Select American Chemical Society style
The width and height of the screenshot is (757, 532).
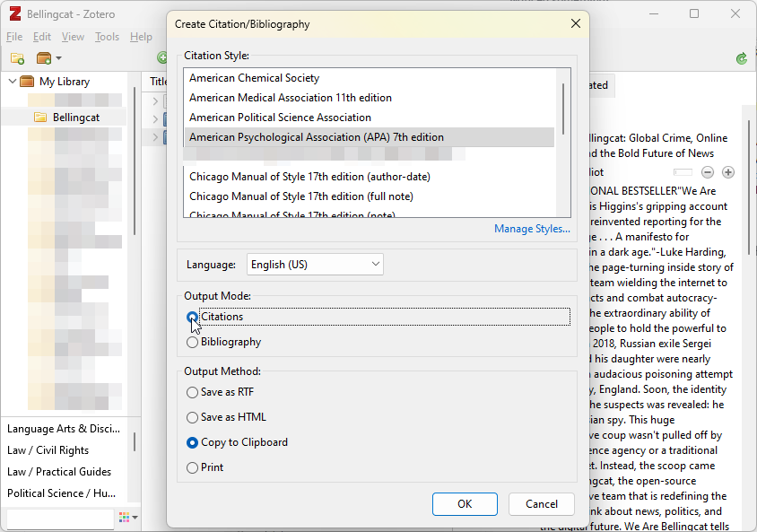click(x=370, y=78)
